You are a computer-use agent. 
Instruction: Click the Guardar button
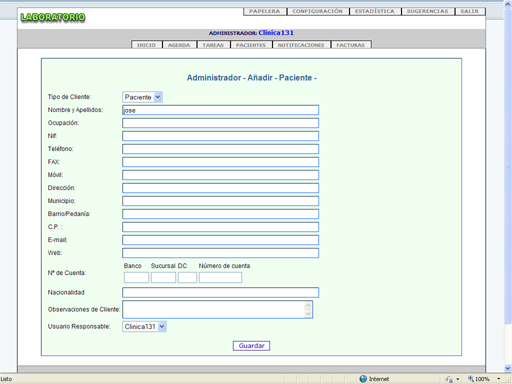tap(251, 346)
